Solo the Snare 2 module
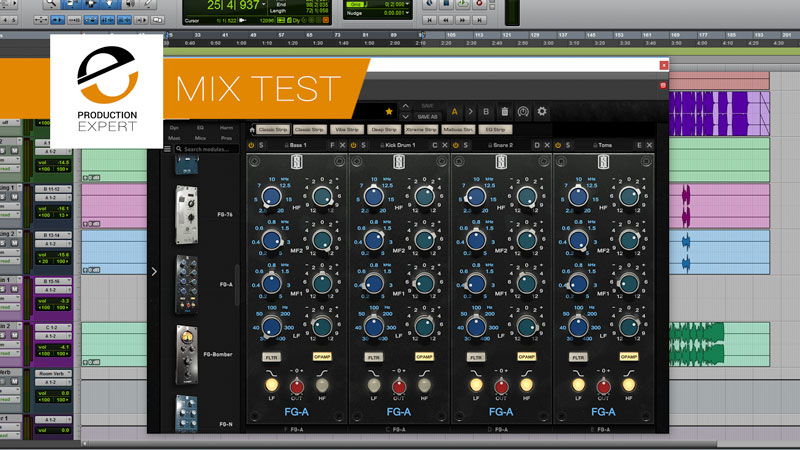The height and width of the screenshot is (450, 800). click(x=466, y=145)
